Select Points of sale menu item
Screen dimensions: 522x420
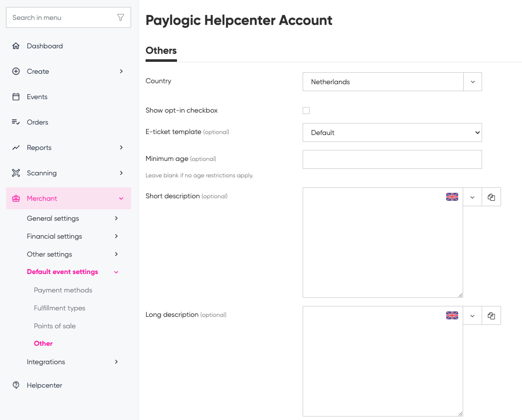pyautogui.click(x=55, y=326)
